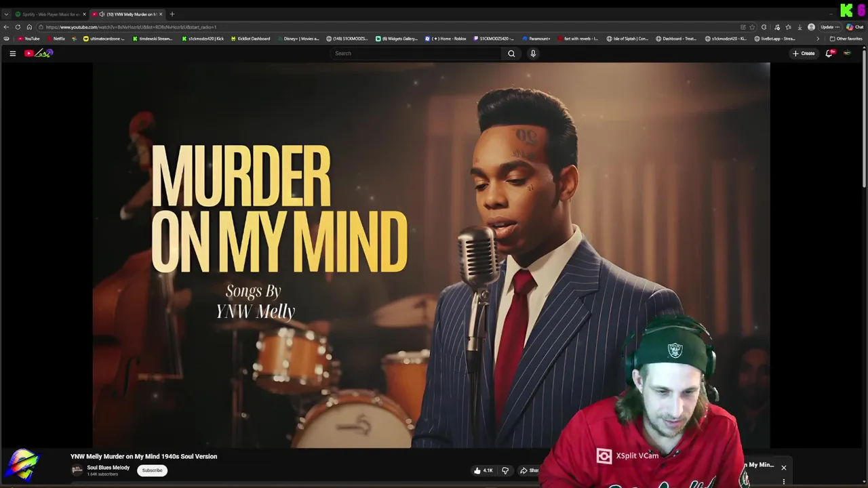
Task: Open the Widgets Gallery bookmark
Action: [397, 39]
